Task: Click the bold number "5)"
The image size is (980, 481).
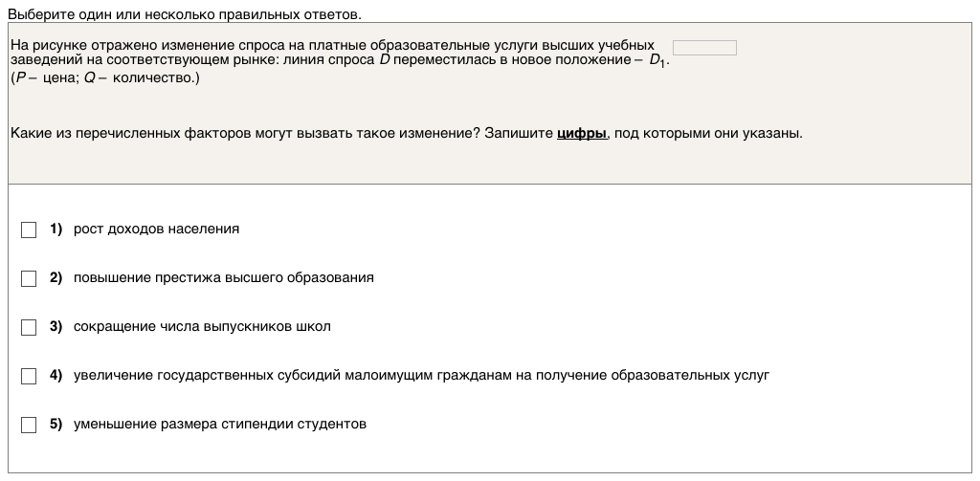Action: 56,425
